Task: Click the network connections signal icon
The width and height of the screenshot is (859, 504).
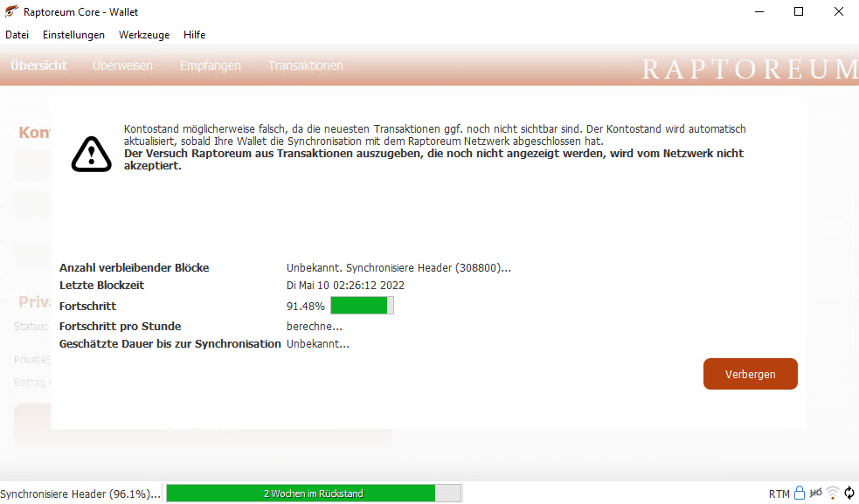Action: (833, 493)
